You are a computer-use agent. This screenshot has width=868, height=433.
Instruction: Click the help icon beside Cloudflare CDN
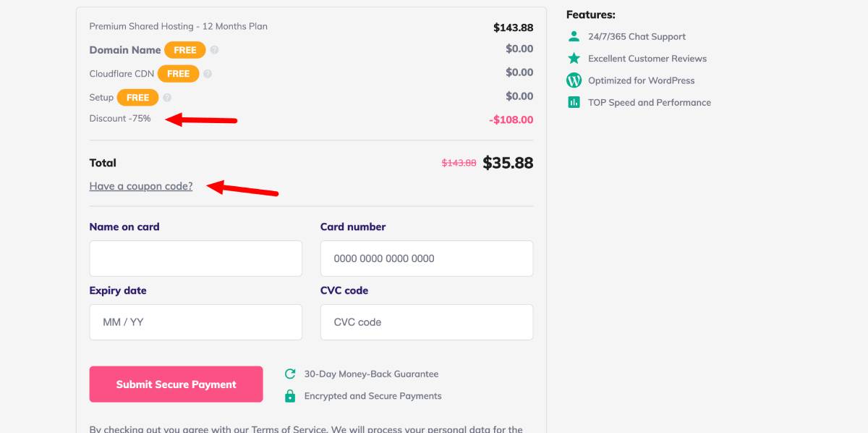click(x=208, y=74)
